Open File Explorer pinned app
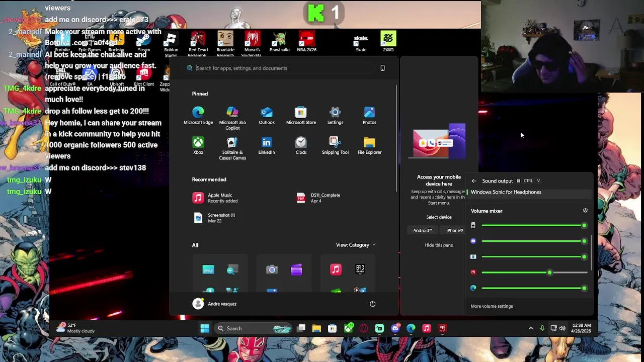 369,146
